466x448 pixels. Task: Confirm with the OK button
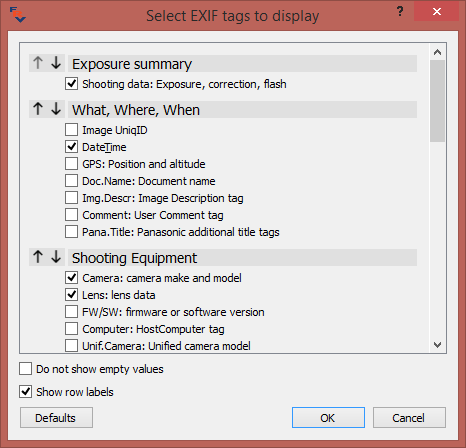[x=328, y=418]
